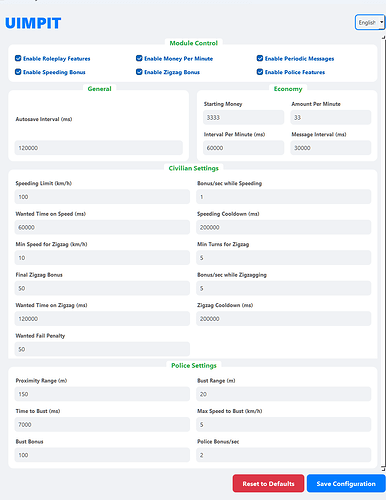Screen dimensions: 386x500
Task: Focus the Police Bonus/sec field
Action: [284, 455]
